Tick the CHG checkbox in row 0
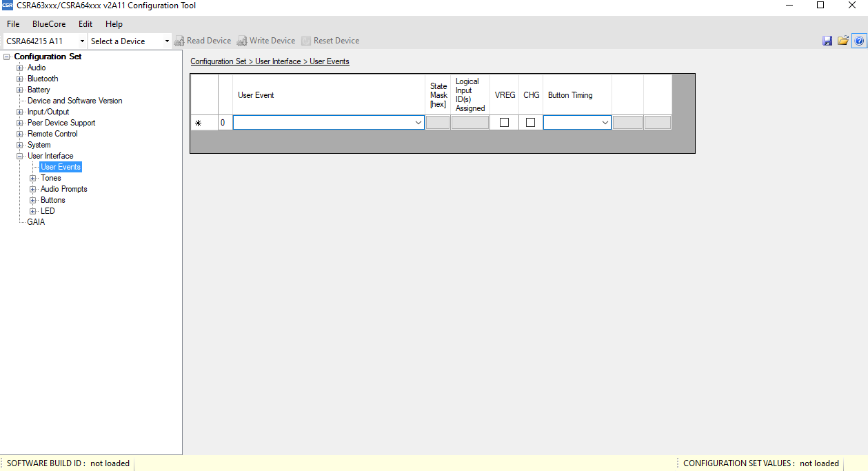The height and width of the screenshot is (471, 868). [530, 123]
